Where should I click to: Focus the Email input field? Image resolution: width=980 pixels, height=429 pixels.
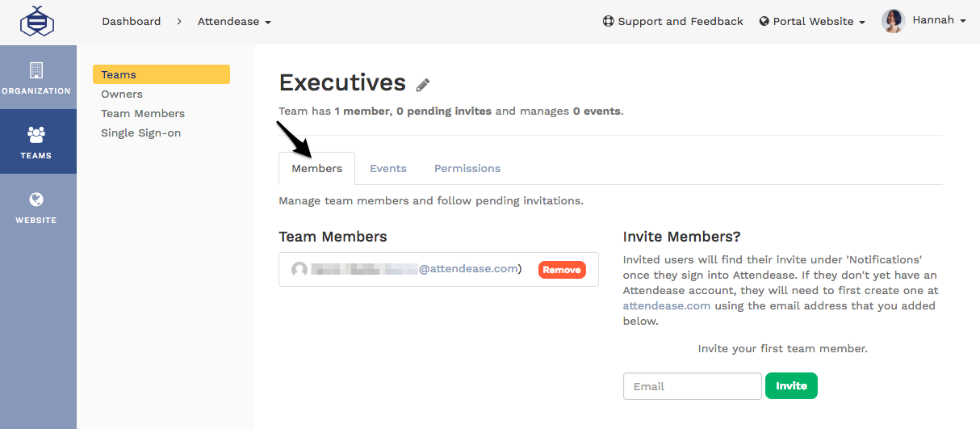692,386
